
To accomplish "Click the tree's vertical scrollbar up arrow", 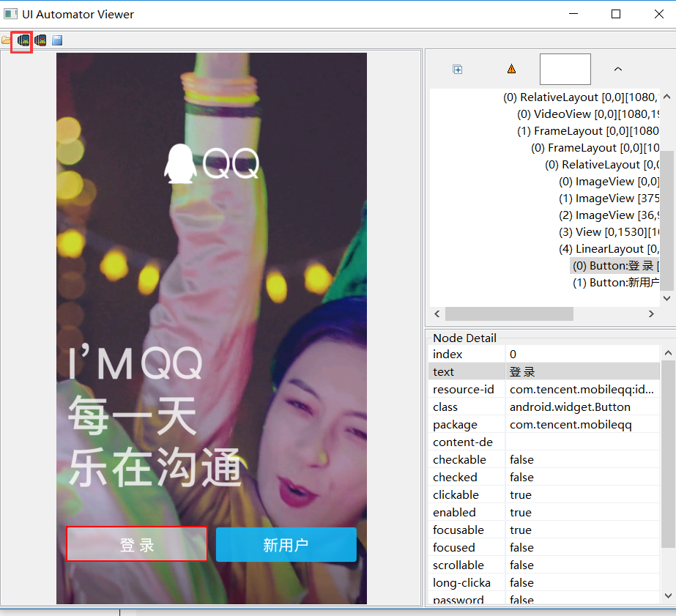I will point(667,97).
